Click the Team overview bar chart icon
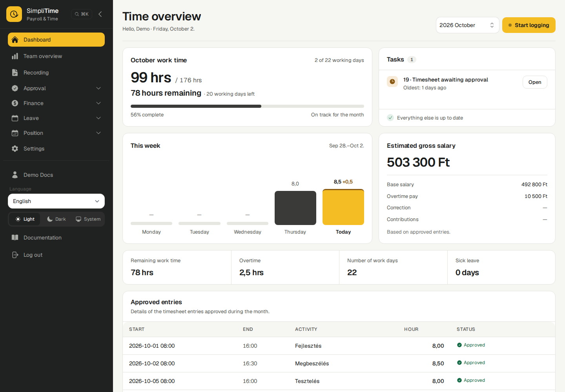This screenshot has width=565, height=392. (x=15, y=56)
